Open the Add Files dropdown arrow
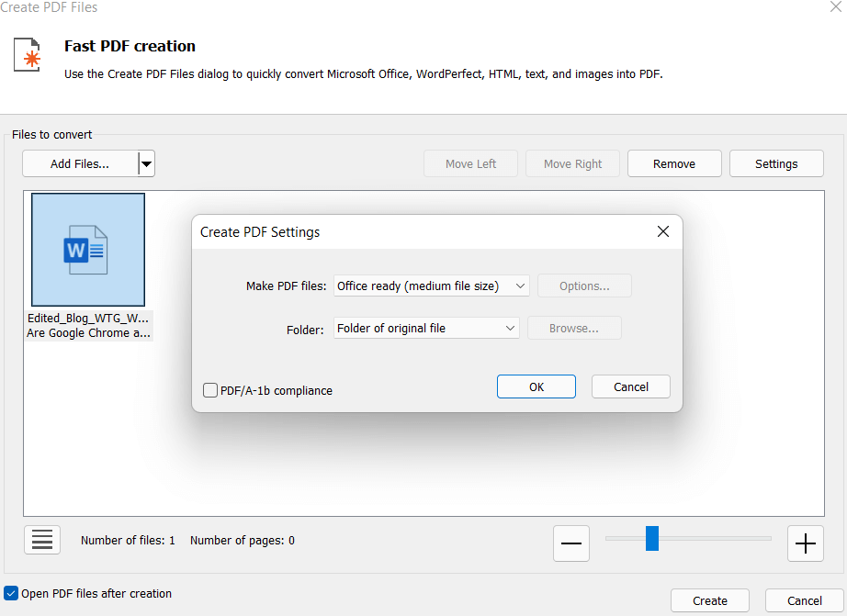Image resolution: width=847 pixels, height=616 pixels. (146, 163)
